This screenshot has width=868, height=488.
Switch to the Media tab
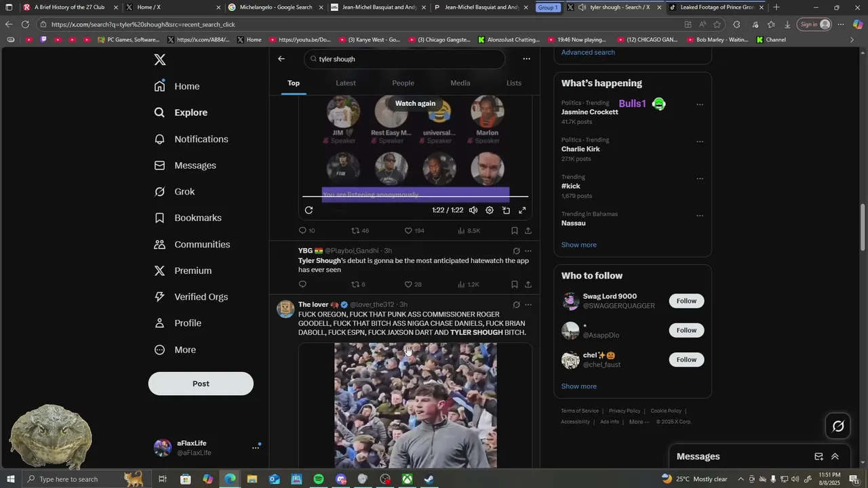point(460,83)
